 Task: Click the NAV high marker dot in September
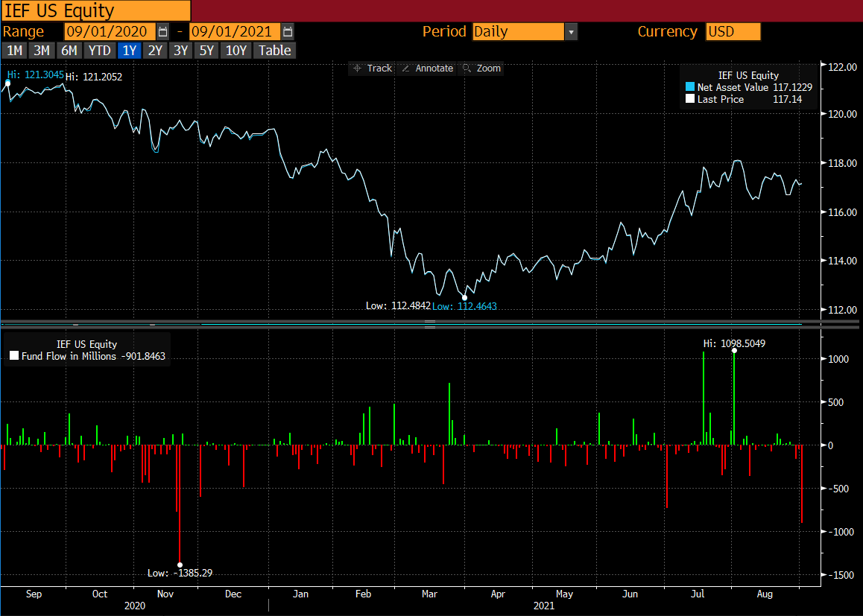point(7,83)
